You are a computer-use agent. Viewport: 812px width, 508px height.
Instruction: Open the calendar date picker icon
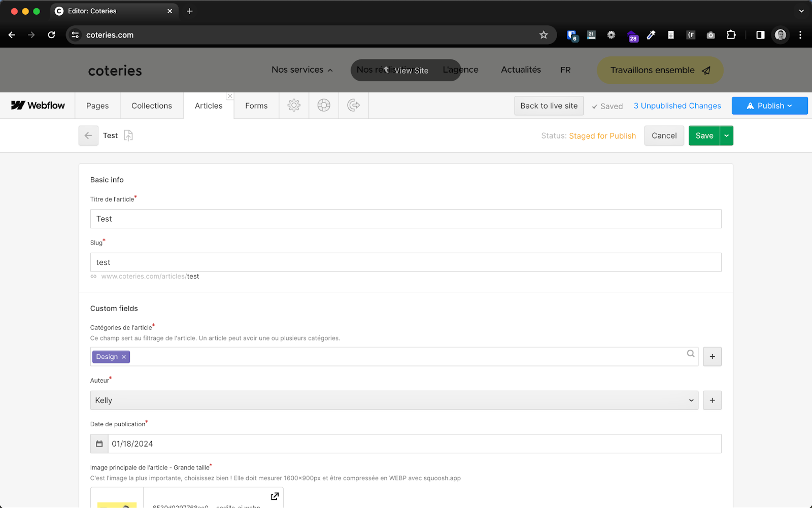click(x=99, y=444)
